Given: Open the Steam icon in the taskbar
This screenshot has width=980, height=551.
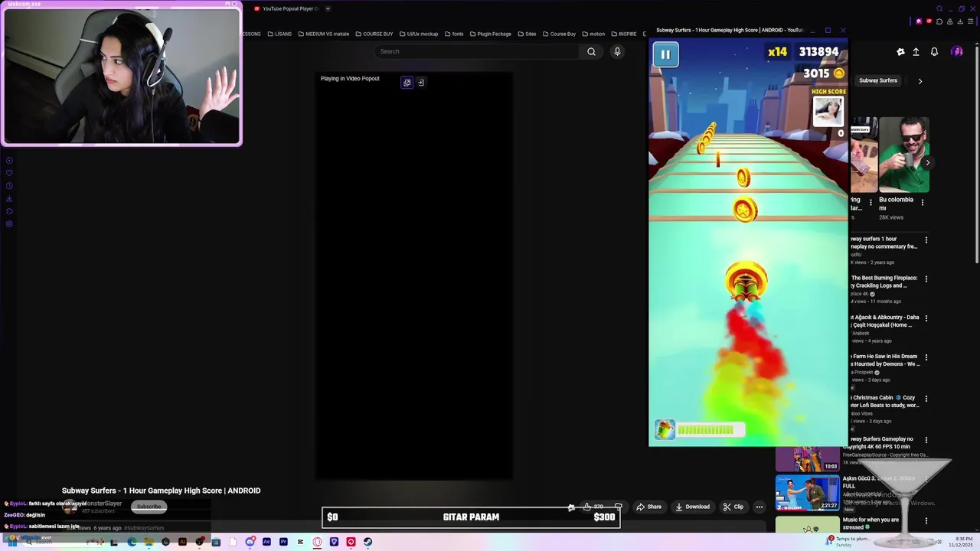Looking at the screenshot, I should pyautogui.click(x=367, y=542).
